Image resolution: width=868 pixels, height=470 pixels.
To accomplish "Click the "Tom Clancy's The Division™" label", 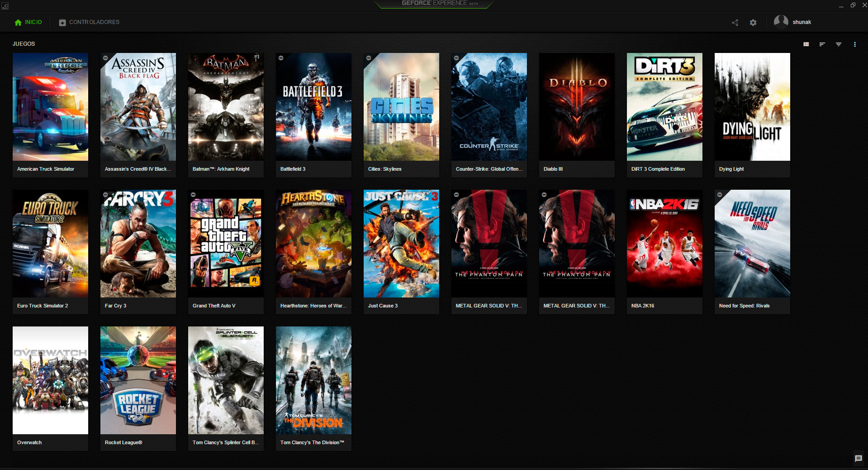I will (x=312, y=442).
